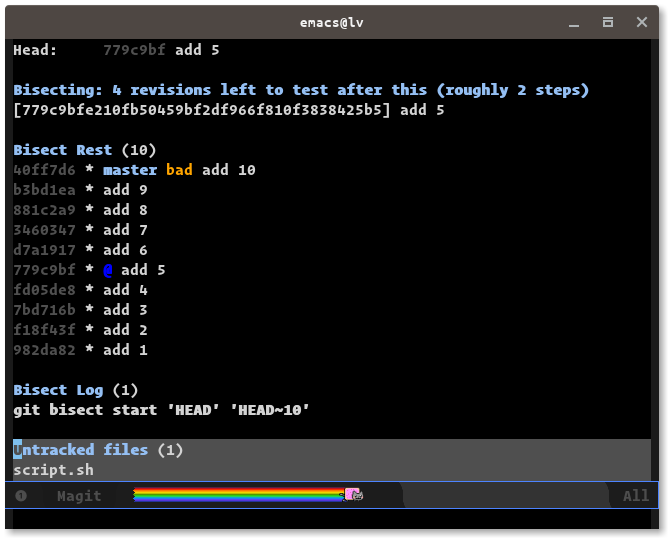668x538 pixels.
Task: Select the commit row add 7
Action: pyautogui.click(x=81, y=230)
